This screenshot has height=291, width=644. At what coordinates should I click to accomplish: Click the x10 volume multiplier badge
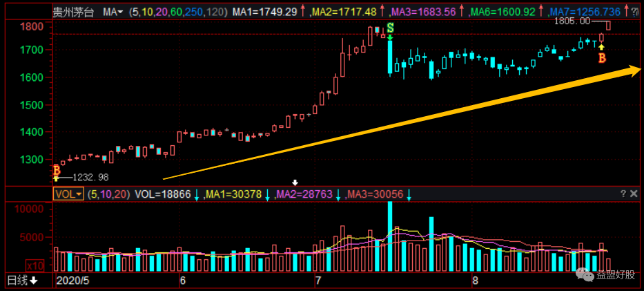point(35,265)
